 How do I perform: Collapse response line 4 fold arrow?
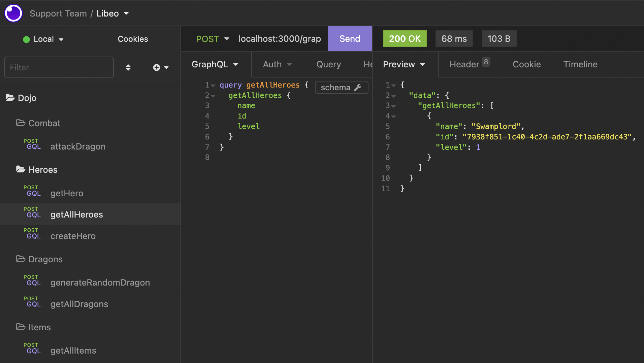(x=393, y=117)
